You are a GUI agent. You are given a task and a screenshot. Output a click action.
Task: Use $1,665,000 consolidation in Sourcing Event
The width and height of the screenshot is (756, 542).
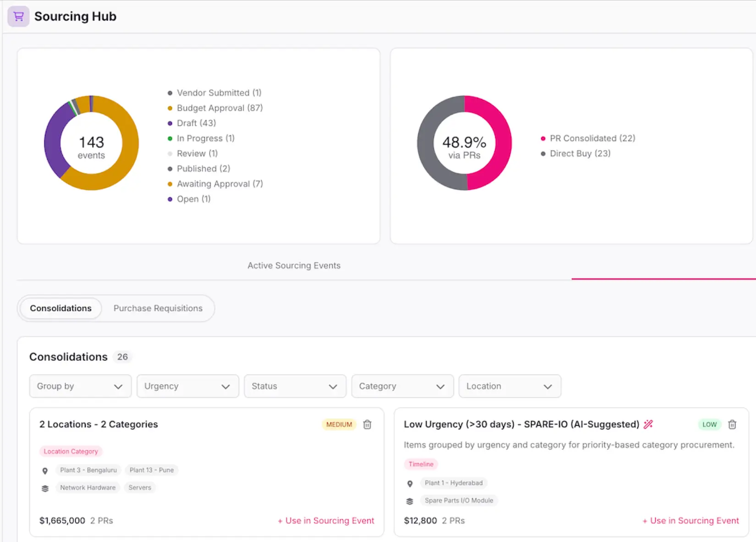coord(326,520)
